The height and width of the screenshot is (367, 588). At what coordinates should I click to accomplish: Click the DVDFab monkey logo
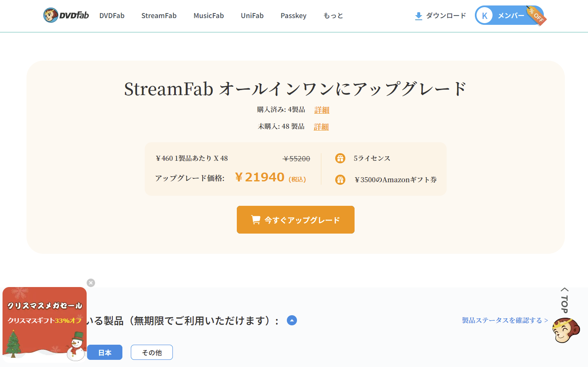pos(66,16)
